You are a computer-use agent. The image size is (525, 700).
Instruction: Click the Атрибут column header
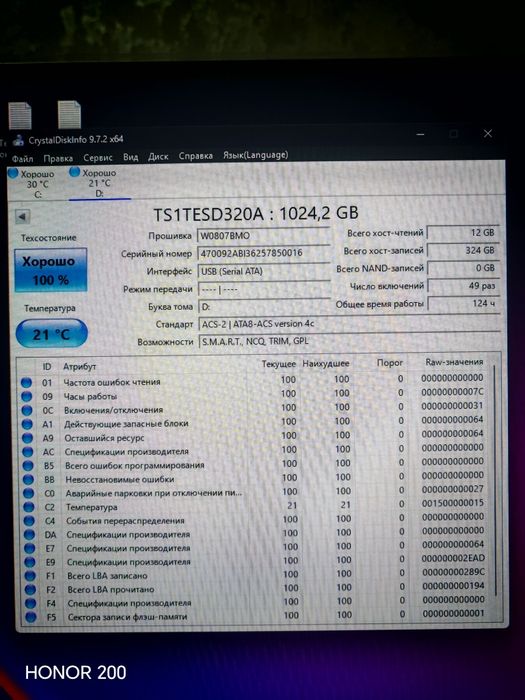(x=79, y=367)
